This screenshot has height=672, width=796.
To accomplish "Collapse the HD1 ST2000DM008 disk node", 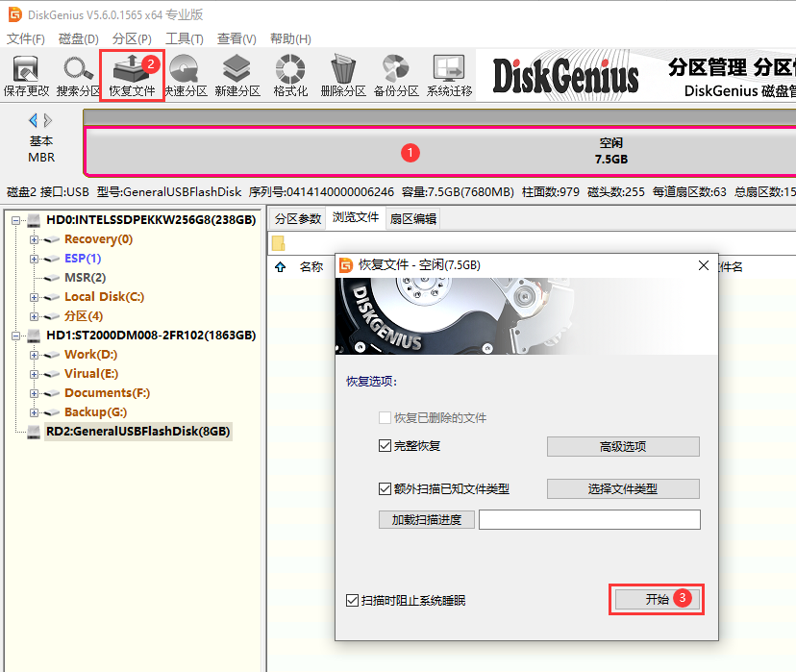I will (x=15, y=336).
